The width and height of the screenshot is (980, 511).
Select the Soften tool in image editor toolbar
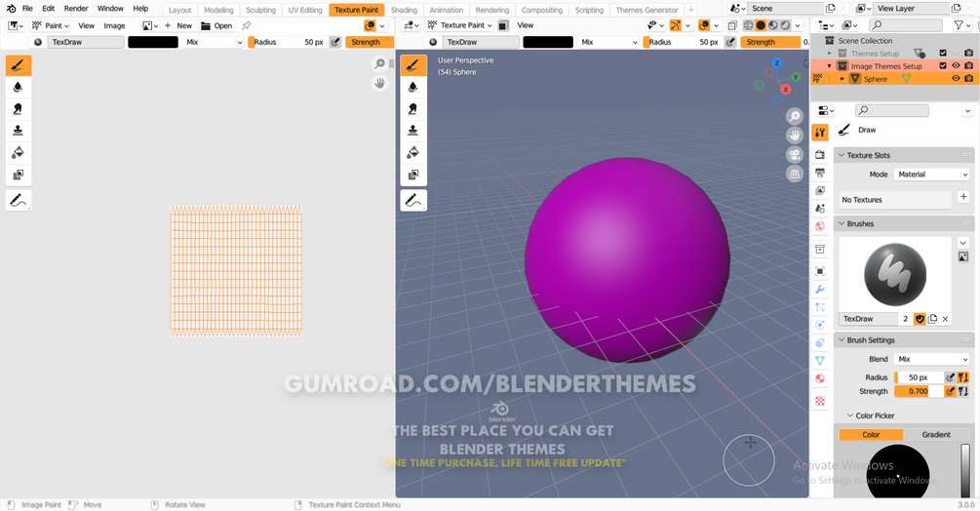pos(19,88)
